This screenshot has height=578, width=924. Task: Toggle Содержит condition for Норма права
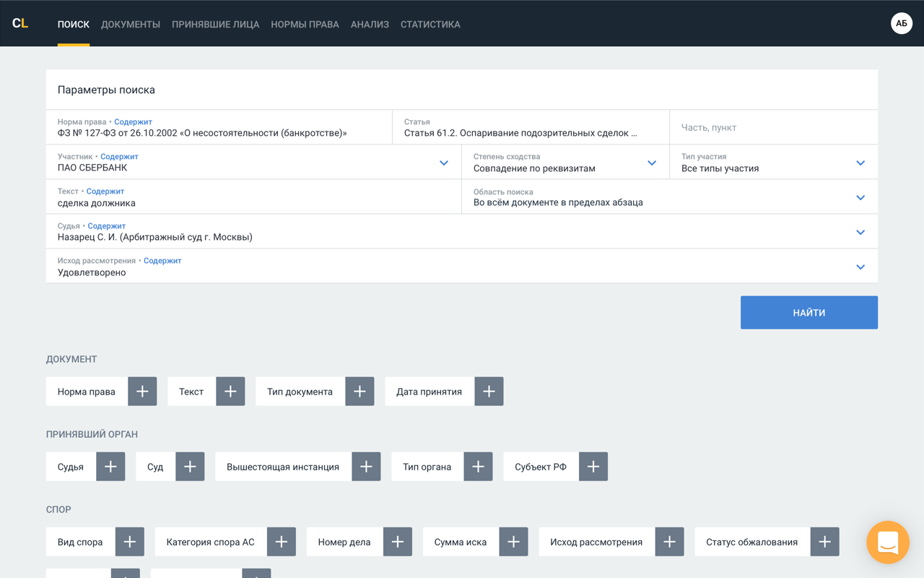133,122
